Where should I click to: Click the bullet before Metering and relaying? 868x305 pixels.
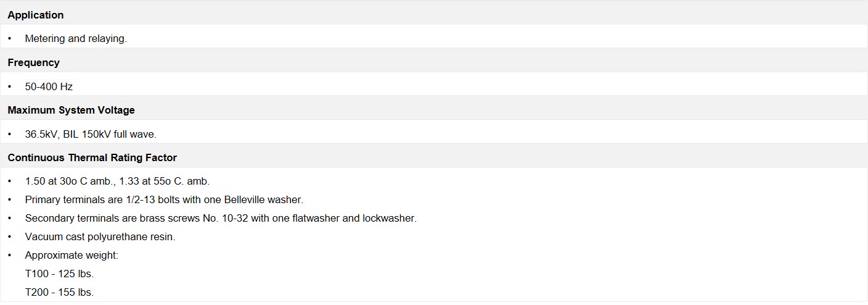pyautogui.click(x=10, y=38)
